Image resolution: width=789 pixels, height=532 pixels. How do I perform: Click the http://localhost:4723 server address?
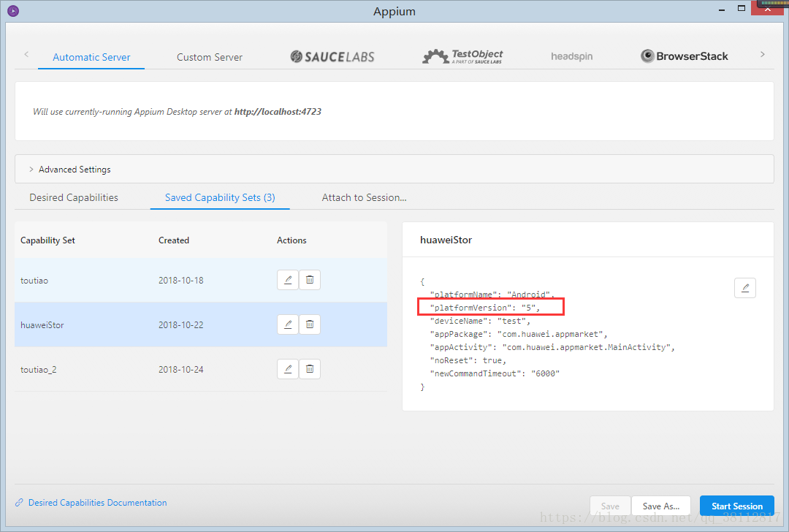(x=278, y=111)
